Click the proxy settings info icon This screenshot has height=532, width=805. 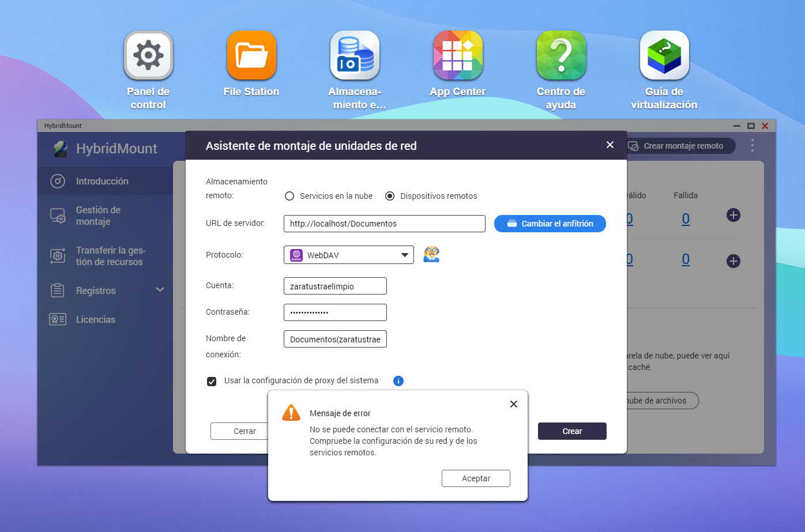click(x=398, y=381)
